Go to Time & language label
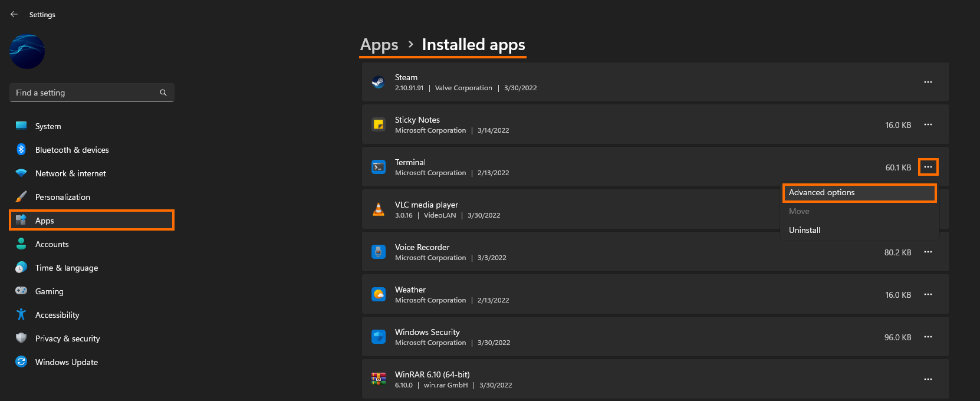 pos(67,268)
